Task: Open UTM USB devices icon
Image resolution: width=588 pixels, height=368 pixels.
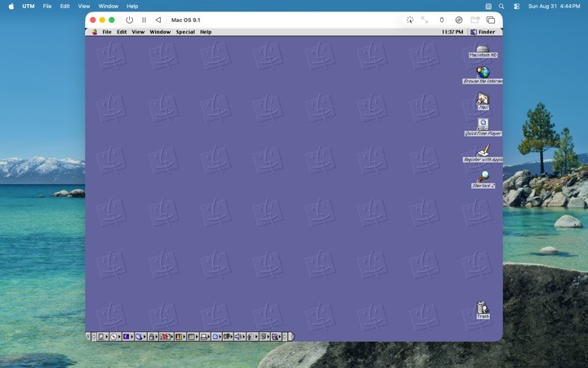Action: 442,20
